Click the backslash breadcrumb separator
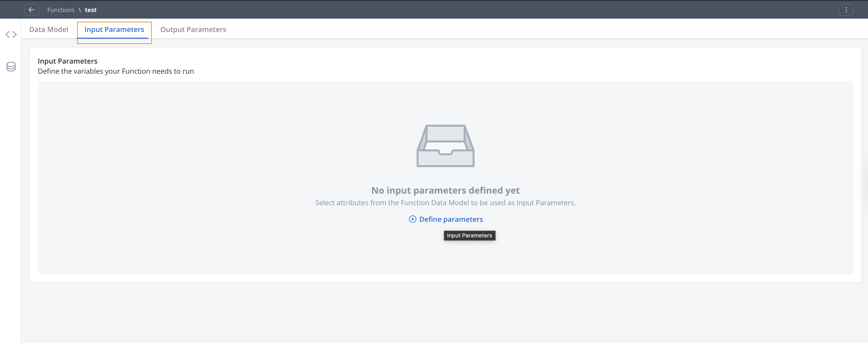Screen dimensions: 868x343 (80, 10)
